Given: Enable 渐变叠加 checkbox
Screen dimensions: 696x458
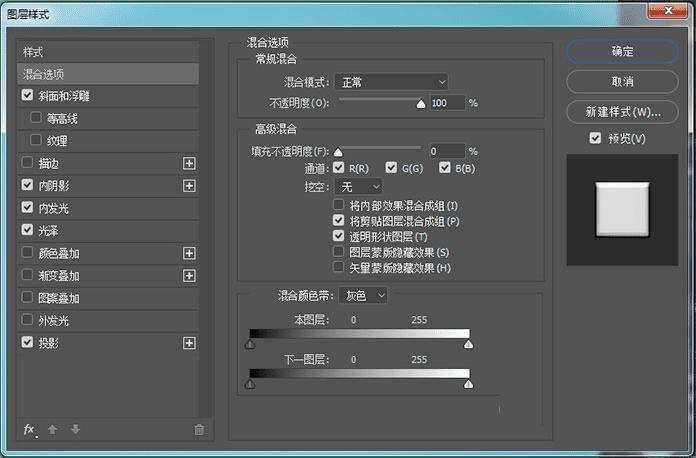Looking at the screenshot, I should pos(27,275).
